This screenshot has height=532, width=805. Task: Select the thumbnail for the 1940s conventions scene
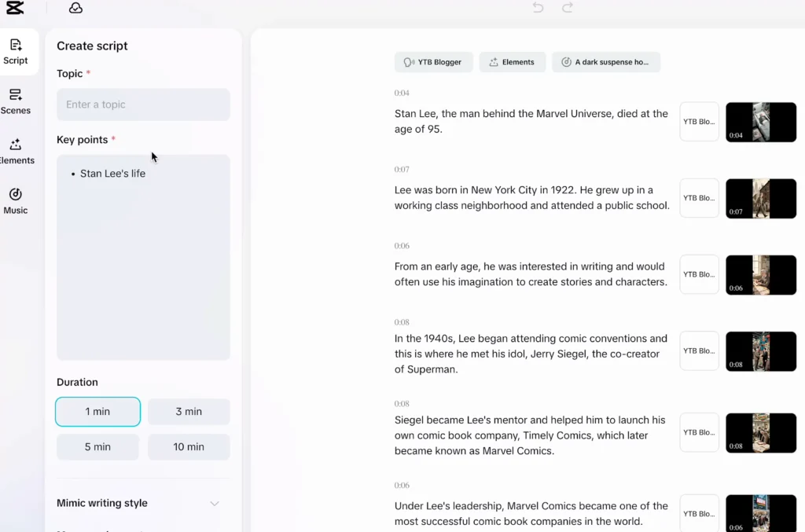click(761, 351)
